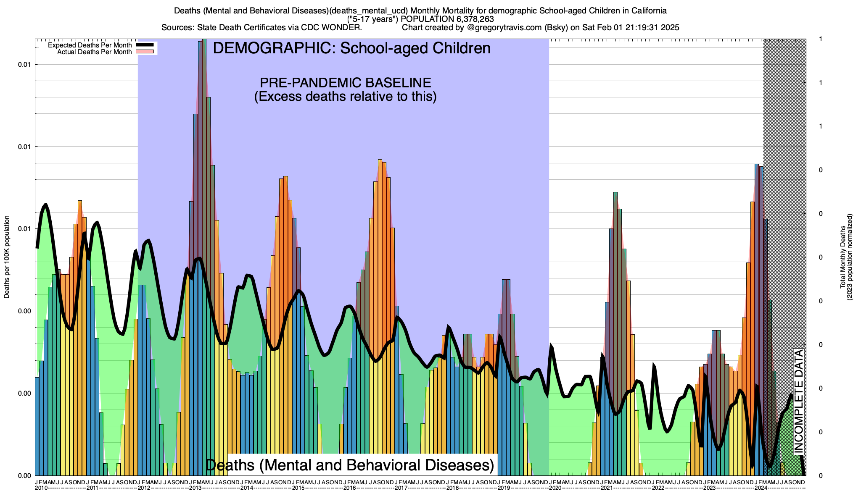Select the 2020 year marker on x-axis
861x504 pixels.
(x=555, y=488)
